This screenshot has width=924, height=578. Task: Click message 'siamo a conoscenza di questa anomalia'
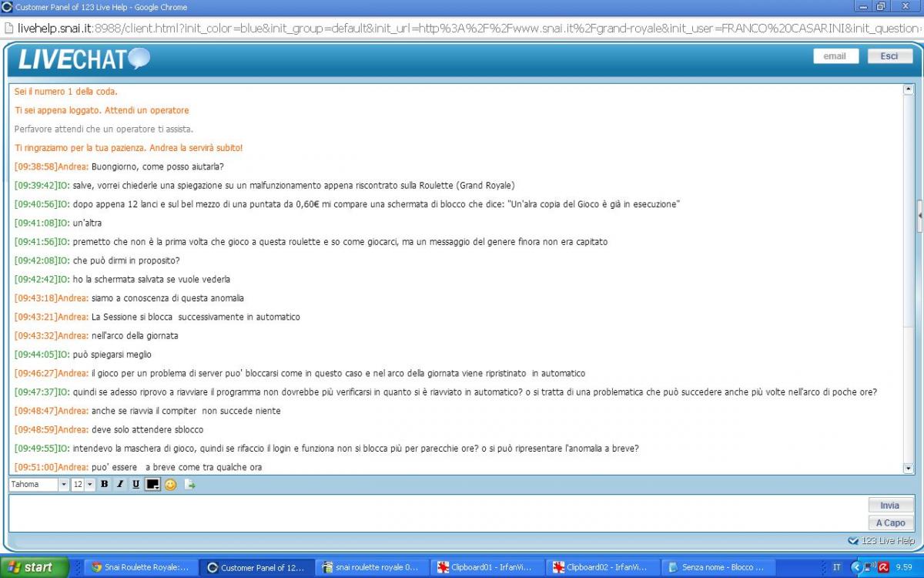[x=167, y=298]
